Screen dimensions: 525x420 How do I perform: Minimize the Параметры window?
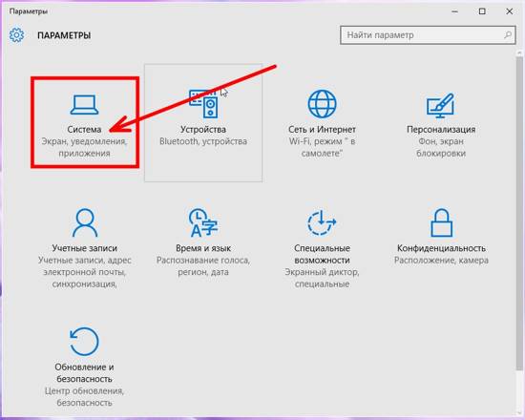click(x=454, y=11)
